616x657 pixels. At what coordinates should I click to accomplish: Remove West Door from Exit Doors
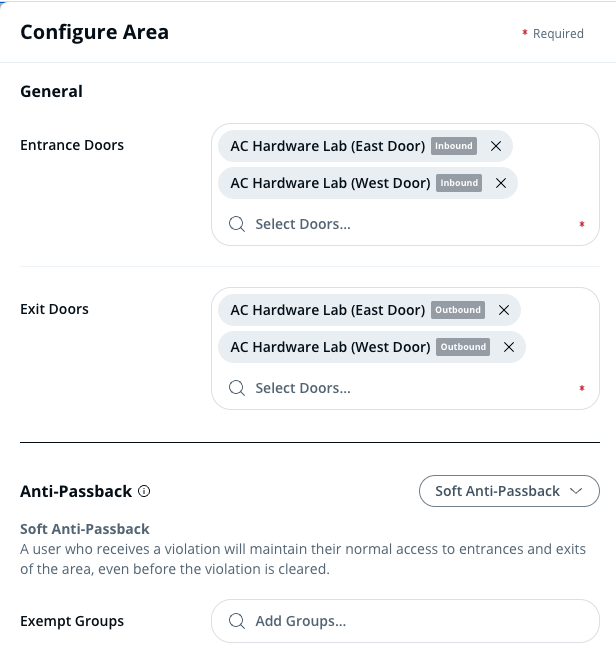[508, 347]
